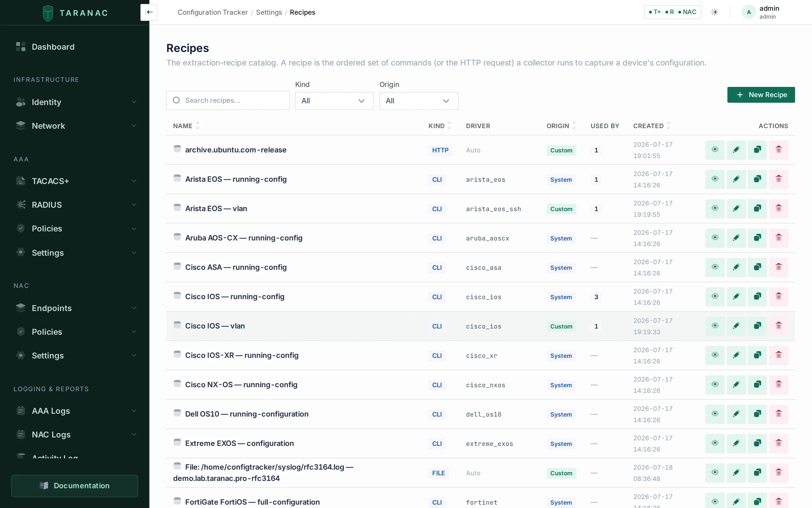Image resolution: width=812 pixels, height=508 pixels.
Task: View the archive.ubuntu.com-release recipe
Action: (715, 150)
